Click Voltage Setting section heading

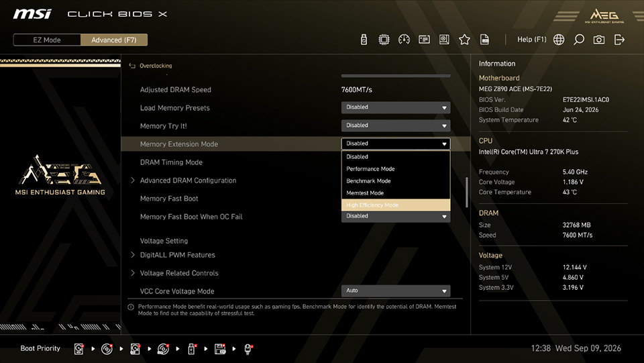coord(164,241)
